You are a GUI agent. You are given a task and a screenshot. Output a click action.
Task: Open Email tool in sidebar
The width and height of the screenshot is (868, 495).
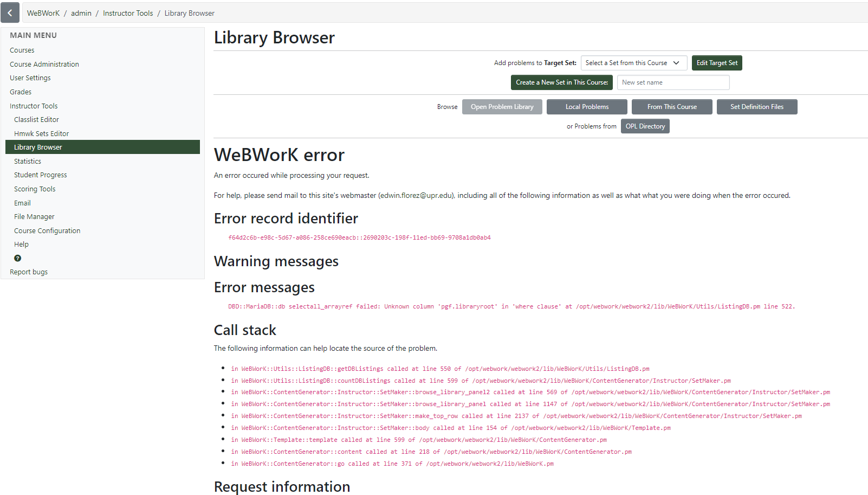(x=22, y=203)
